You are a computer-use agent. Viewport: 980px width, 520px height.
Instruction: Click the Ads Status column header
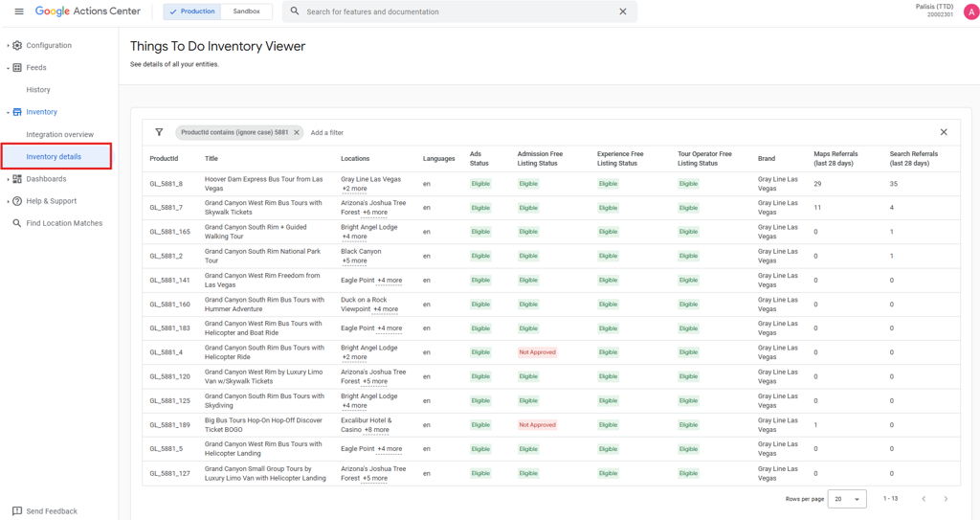coord(479,158)
